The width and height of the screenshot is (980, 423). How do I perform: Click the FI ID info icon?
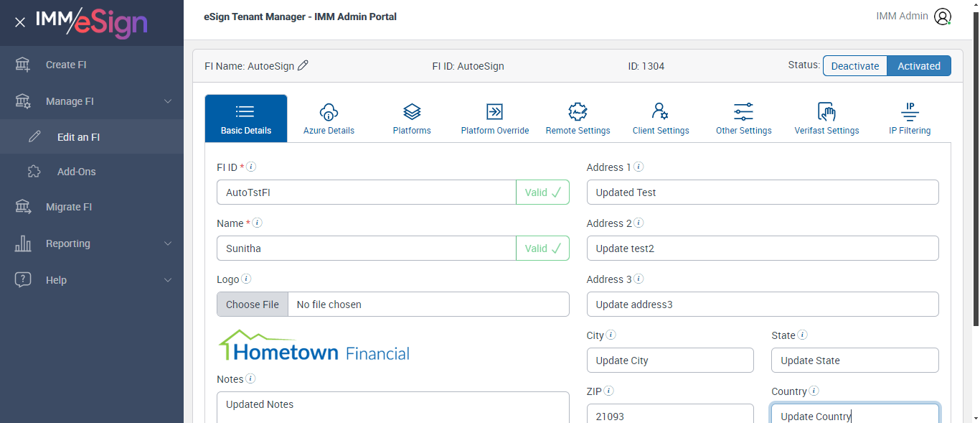(251, 167)
